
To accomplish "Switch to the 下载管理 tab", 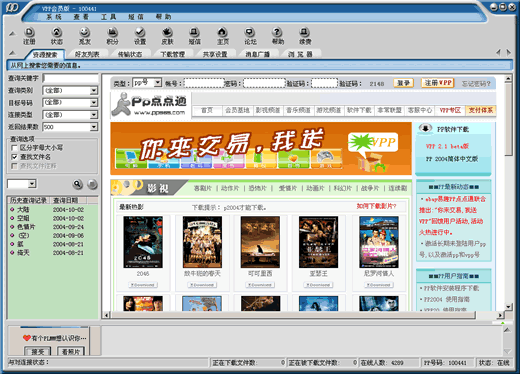I will coord(172,54).
